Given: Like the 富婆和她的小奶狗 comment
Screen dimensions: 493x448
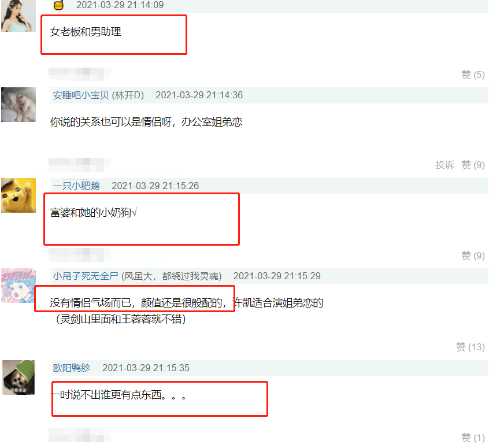Looking at the screenshot, I should pyautogui.click(x=473, y=256).
